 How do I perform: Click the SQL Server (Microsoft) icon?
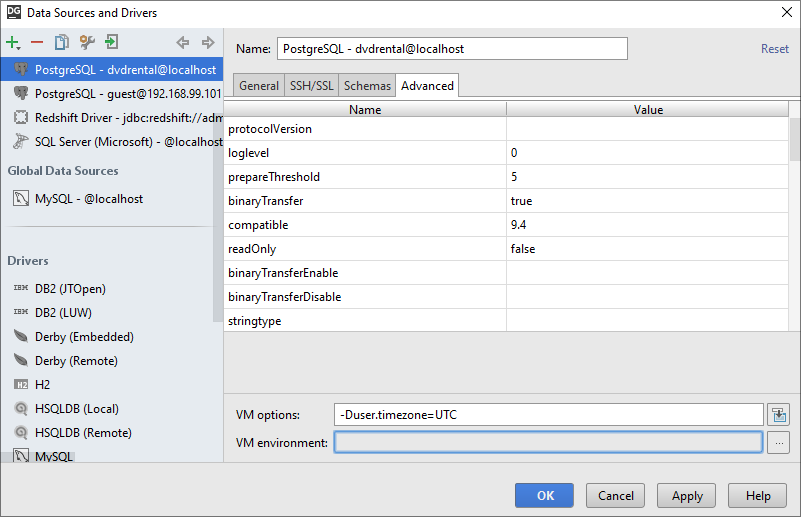[21, 142]
